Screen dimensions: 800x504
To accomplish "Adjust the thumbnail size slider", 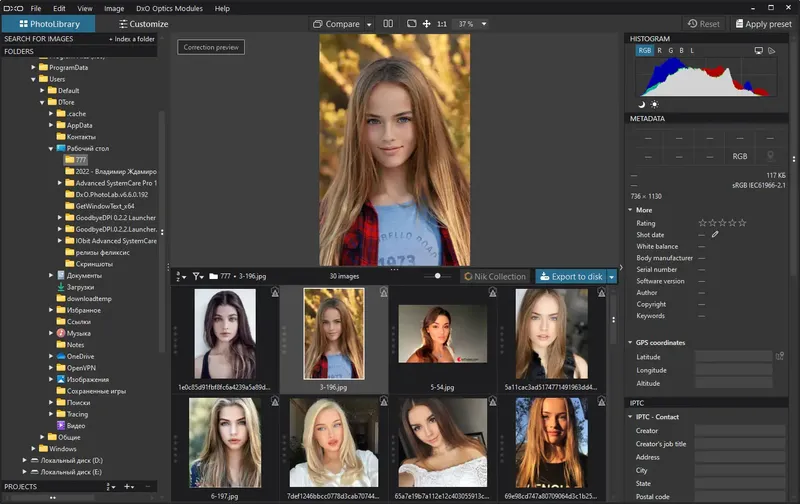I will pyautogui.click(x=437, y=276).
